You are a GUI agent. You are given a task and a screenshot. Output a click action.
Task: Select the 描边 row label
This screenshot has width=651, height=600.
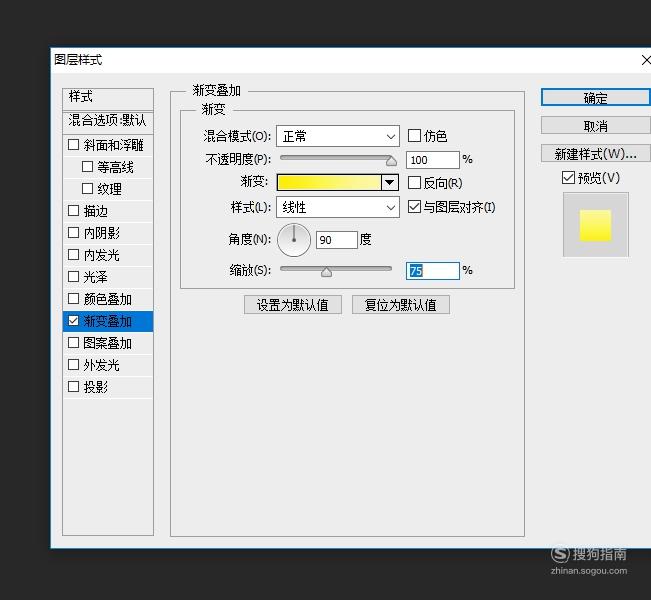(95, 211)
